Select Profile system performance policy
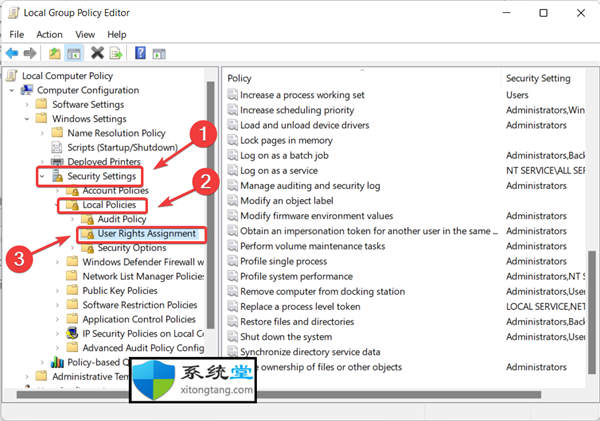 click(x=297, y=276)
